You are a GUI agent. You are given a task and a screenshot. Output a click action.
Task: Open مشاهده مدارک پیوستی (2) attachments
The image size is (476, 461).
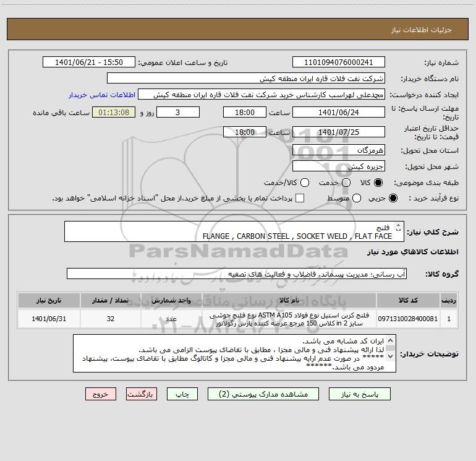tap(263, 394)
